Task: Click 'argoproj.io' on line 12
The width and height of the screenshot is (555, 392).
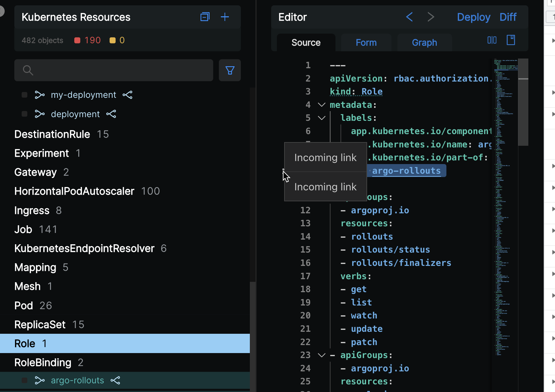Action: 380,210
